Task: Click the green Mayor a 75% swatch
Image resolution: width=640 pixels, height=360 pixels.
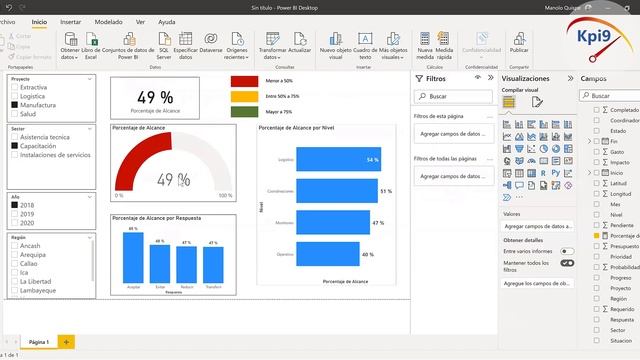Action: pyautogui.click(x=244, y=111)
